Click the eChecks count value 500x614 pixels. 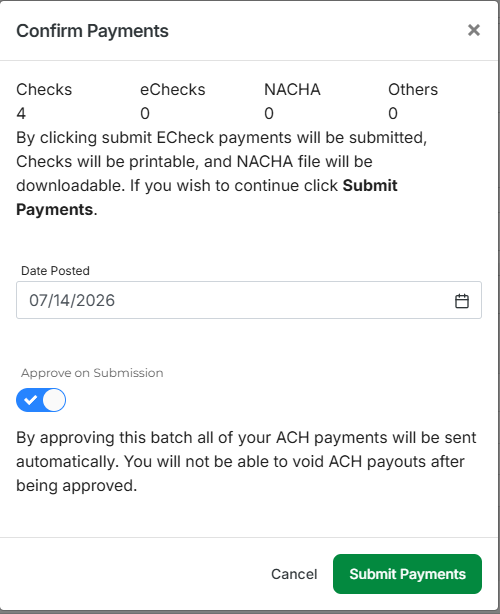145,113
